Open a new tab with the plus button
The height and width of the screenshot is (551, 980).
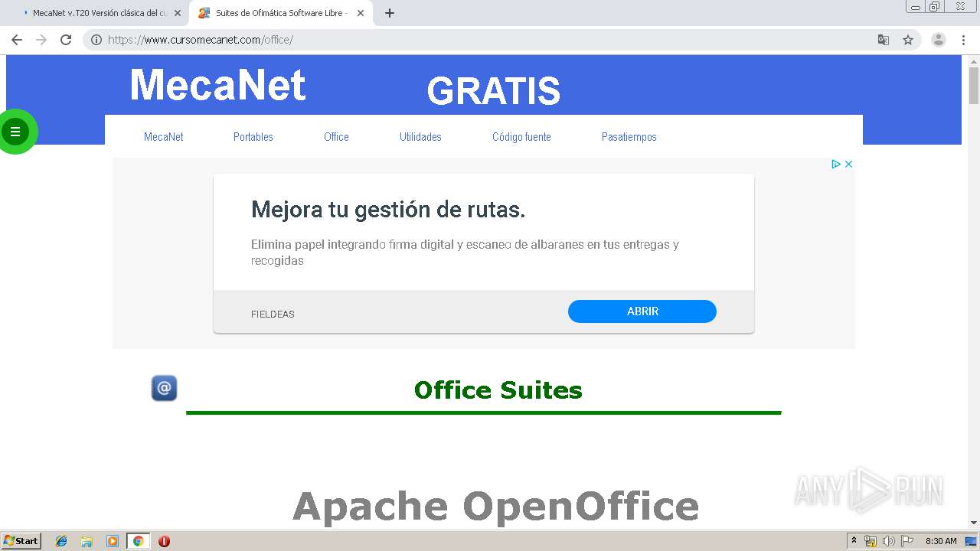[x=390, y=13]
